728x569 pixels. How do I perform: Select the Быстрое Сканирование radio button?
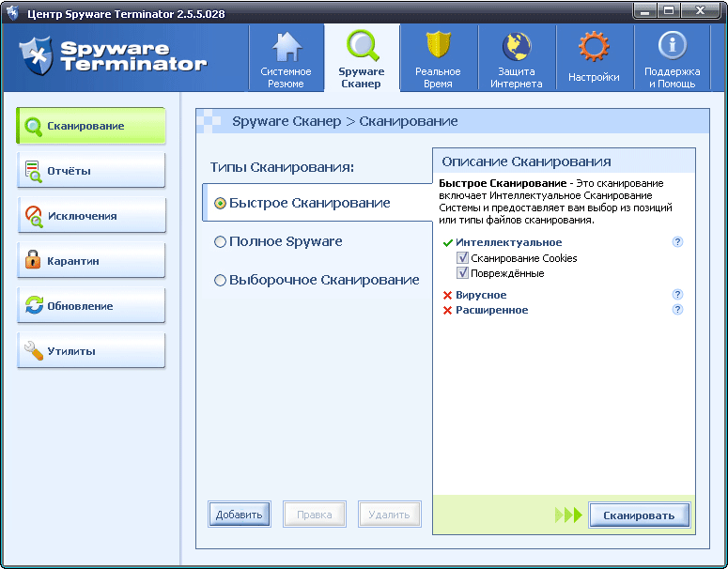pos(220,203)
